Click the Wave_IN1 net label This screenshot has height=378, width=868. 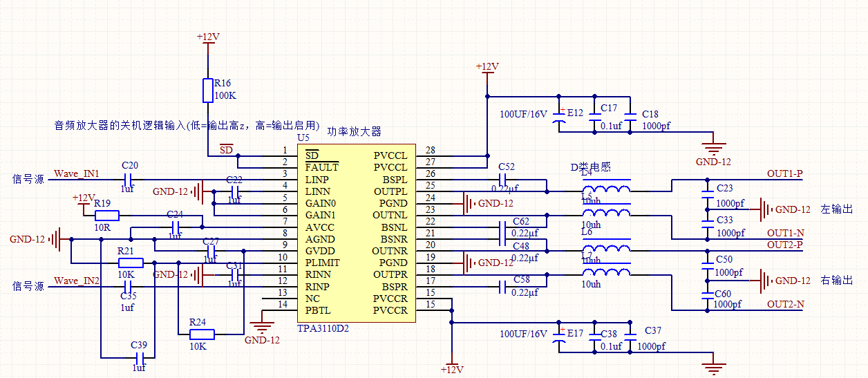(x=77, y=173)
